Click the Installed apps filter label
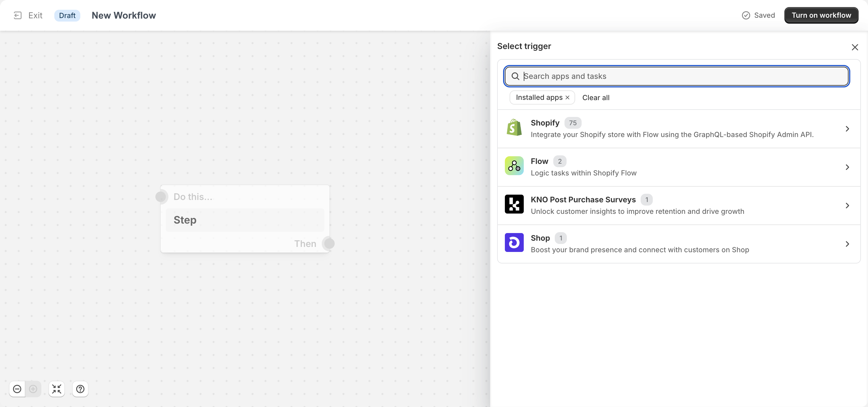The image size is (868, 407). [539, 97]
